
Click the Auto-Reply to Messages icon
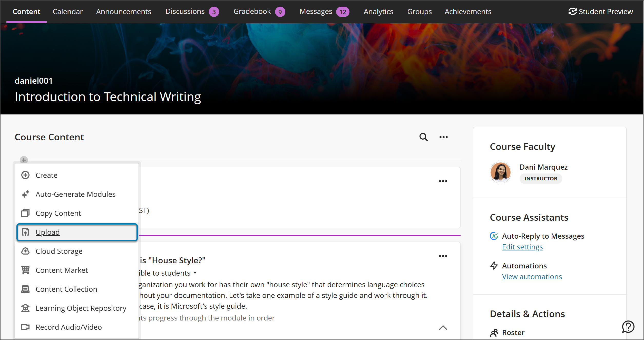coord(494,236)
